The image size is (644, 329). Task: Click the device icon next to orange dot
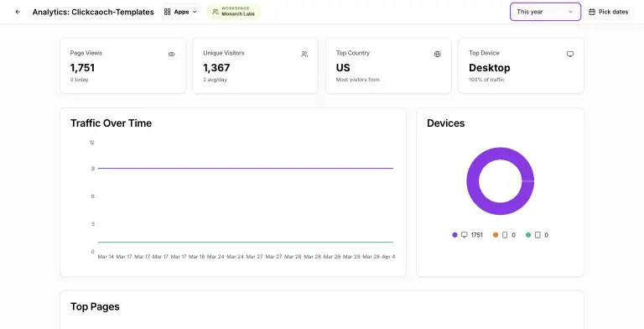[505, 235]
